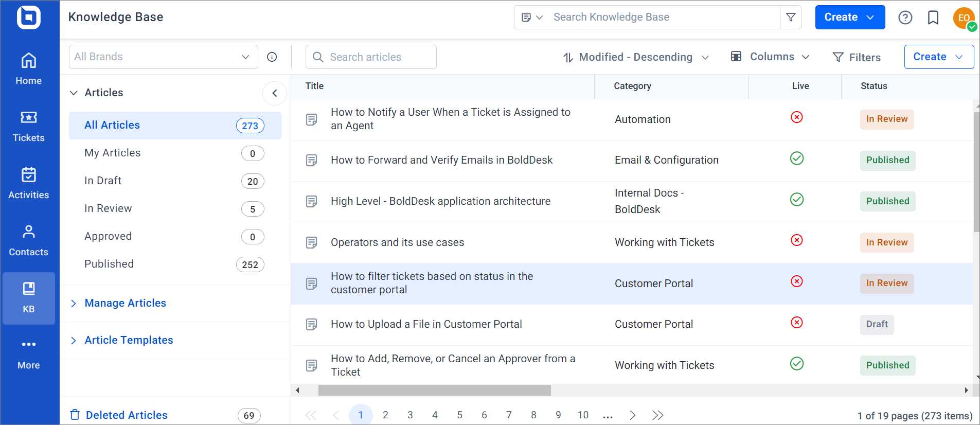The image size is (980, 425).
Task: Click the article icon for How to Upload a File
Action: (x=311, y=324)
